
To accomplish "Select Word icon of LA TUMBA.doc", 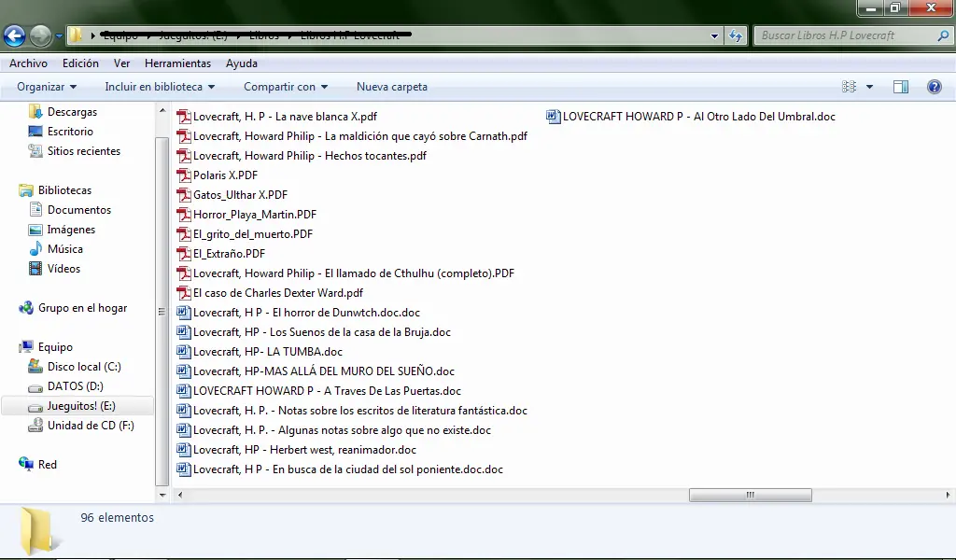I will click(x=184, y=352).
